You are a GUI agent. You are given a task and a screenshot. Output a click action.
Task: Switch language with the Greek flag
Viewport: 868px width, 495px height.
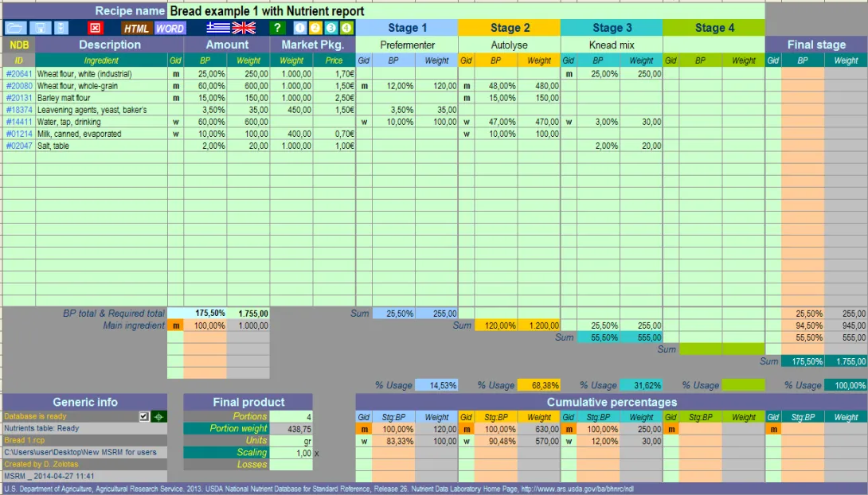(x=217, y=28)
